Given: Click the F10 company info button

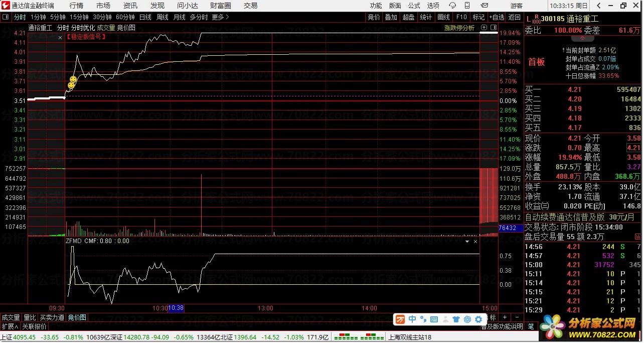Looking at the screenshot, I should (x=461, y=17).
